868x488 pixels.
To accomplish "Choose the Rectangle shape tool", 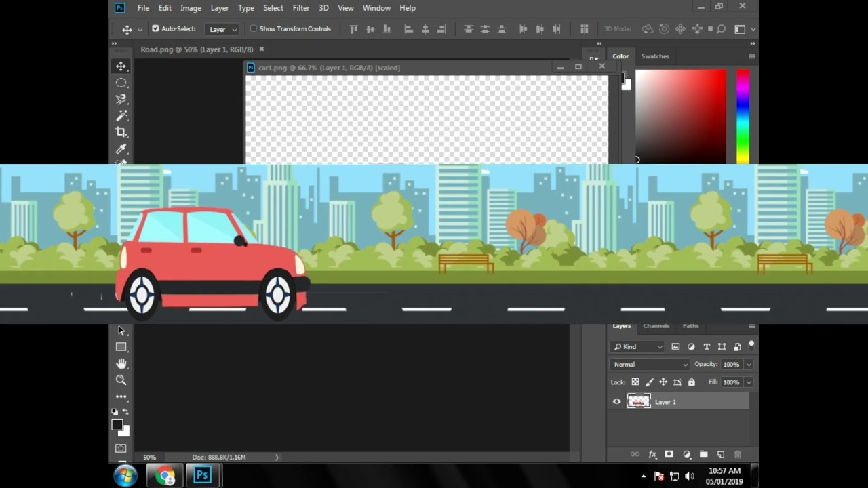I will (121, 347).
